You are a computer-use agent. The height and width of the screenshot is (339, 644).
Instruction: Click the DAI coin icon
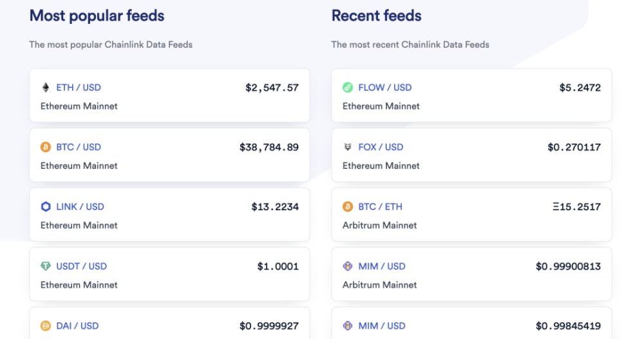[46, 326]
